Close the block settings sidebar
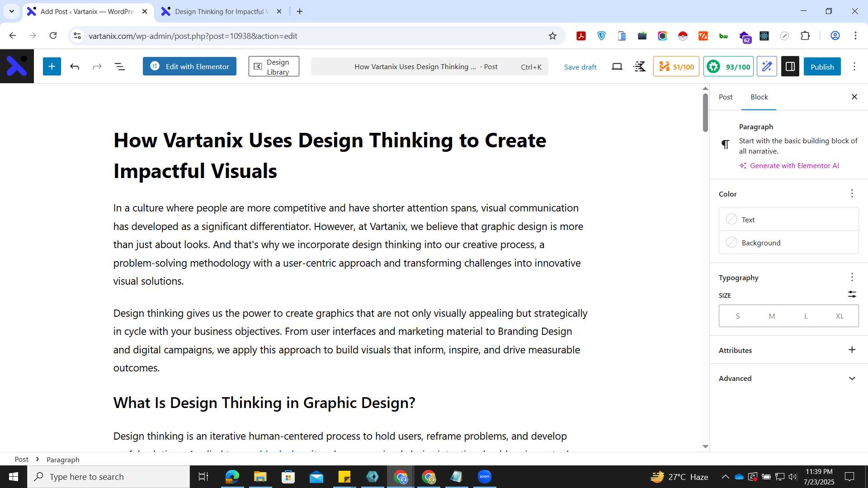This screenshot has height=488, width=868. tap(854, 97)
